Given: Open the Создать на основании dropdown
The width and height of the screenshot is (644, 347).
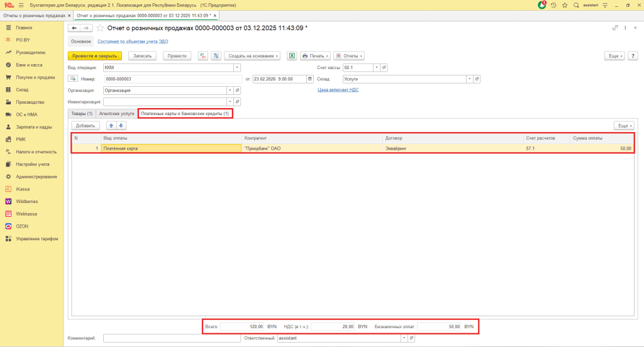Looking at the screenshot, I should pos(252,55).
